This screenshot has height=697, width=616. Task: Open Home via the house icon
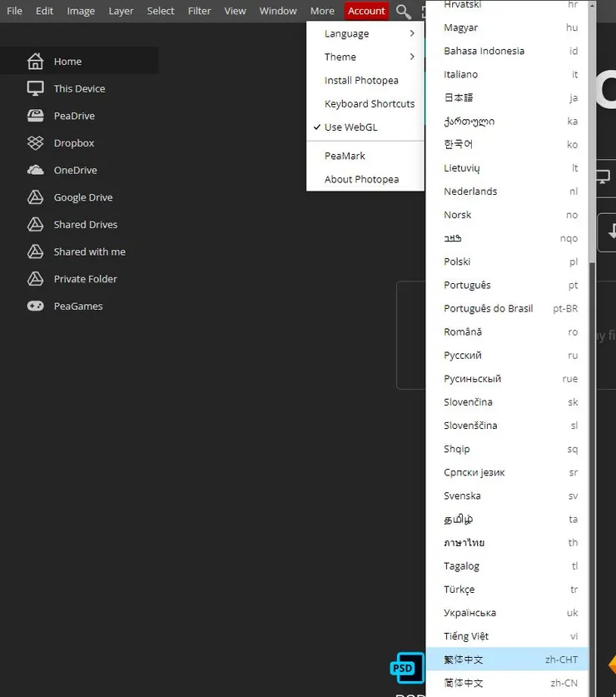pos(36,62)
